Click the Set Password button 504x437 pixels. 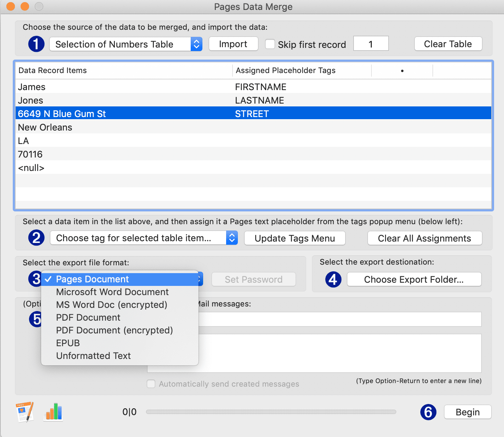(254, 280)
